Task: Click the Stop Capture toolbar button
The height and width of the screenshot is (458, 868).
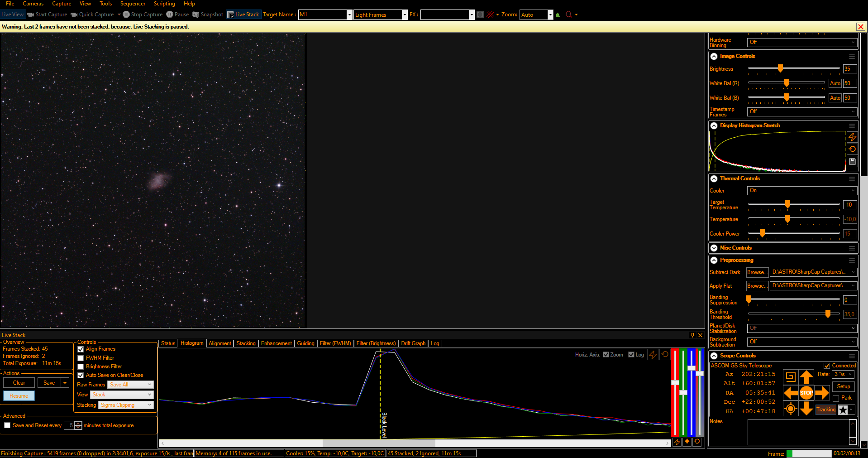Action: pos(143,14)
